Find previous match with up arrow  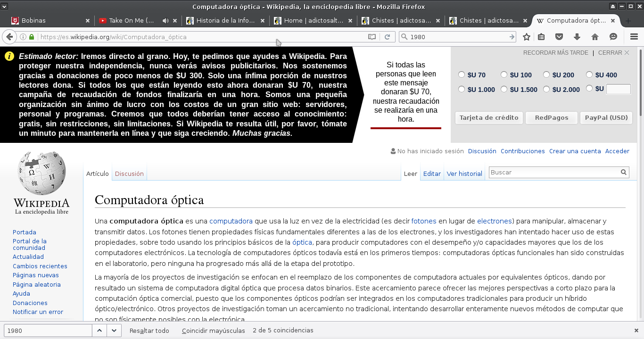pos(99,331)
